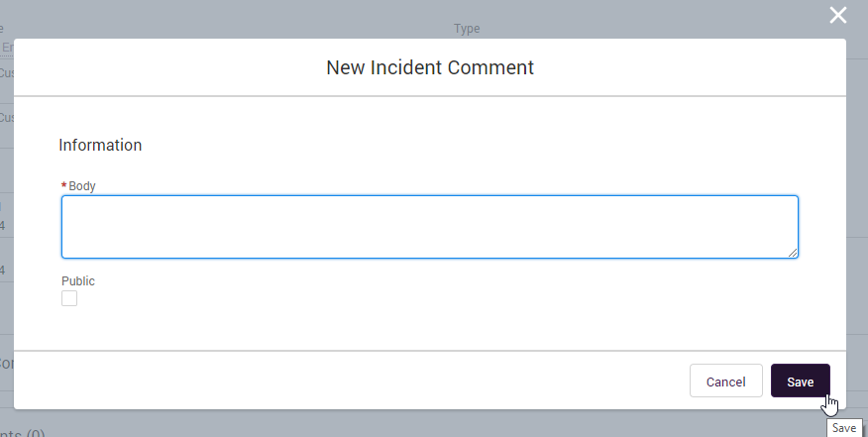Click the Type column header behind dialog

point(467,29)
